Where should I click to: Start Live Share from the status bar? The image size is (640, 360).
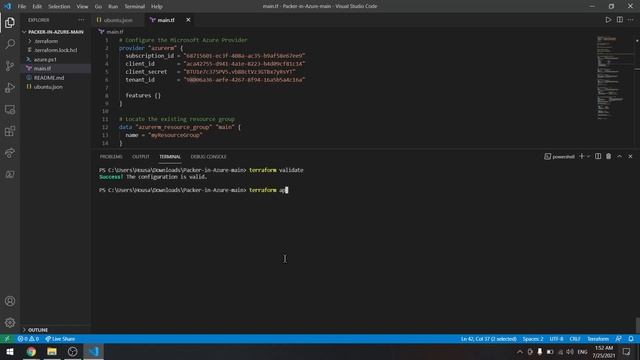(60, 339)
